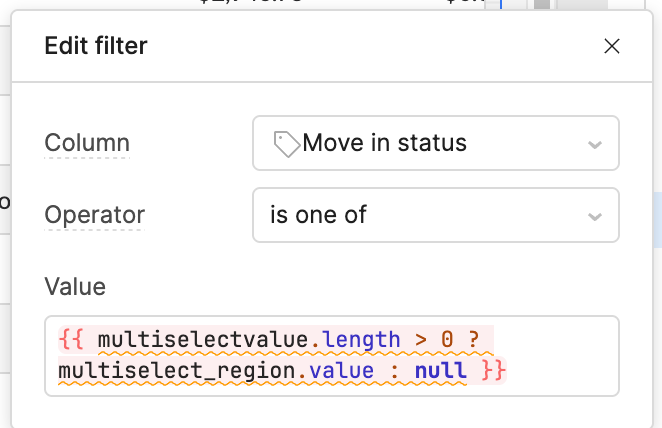Click the underlined Operator label
The image size is (662, 428).
point(95,215)
